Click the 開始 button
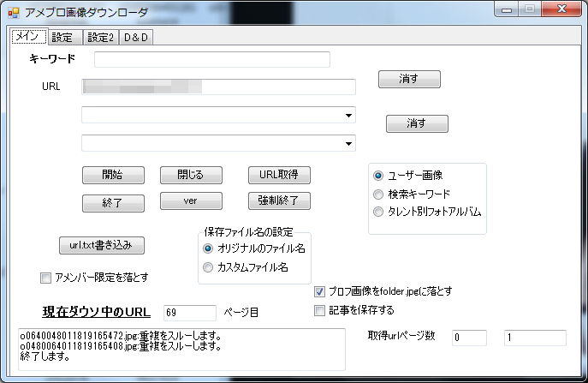 click(x=113, y=175)
